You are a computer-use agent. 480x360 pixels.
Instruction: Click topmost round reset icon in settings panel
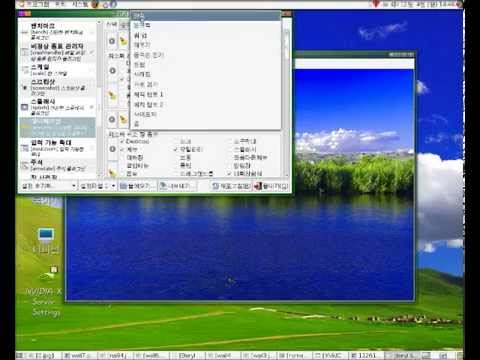coord(112,41)
